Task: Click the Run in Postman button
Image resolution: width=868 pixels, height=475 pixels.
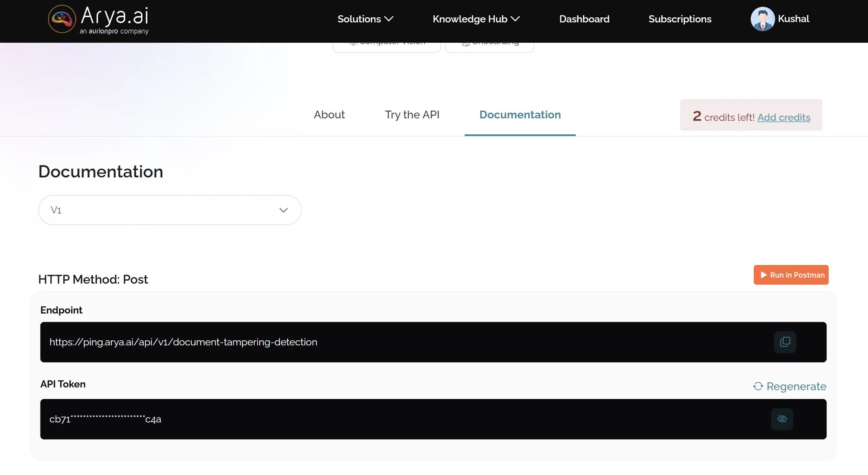Action: pos(791,275)
